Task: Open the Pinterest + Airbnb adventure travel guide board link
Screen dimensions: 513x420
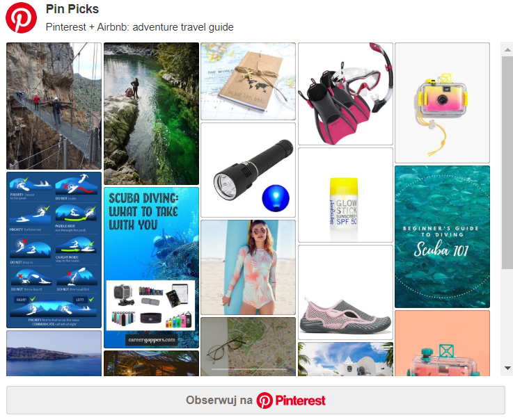Action: pos(140,27)
